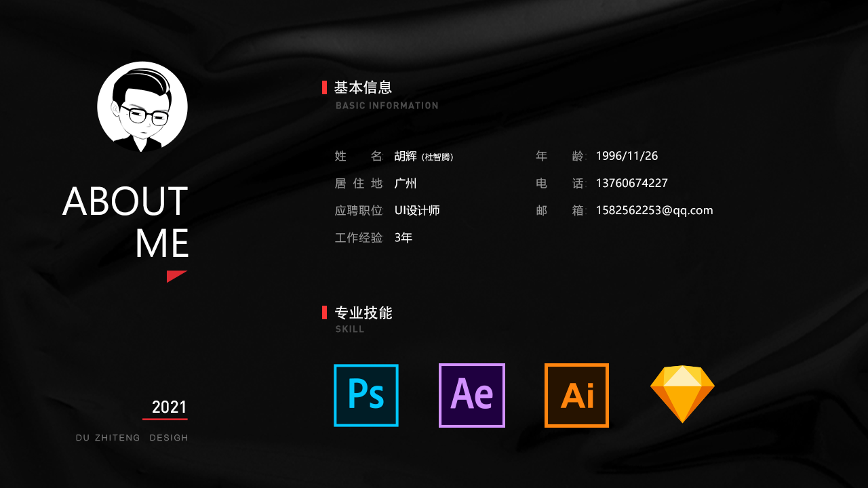This screenshot has height=488, width=868.
Task: Click the 居住地 label
Action: [359, 183]
